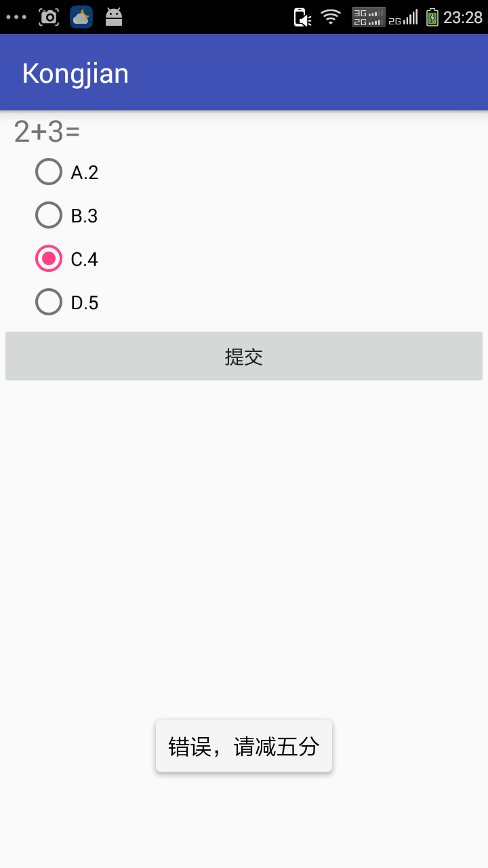Image resolution: width=488 pixels, height=868 pixels.
Task: Tap the three-dot notification overflow icon
Action: tap(16, 17)
